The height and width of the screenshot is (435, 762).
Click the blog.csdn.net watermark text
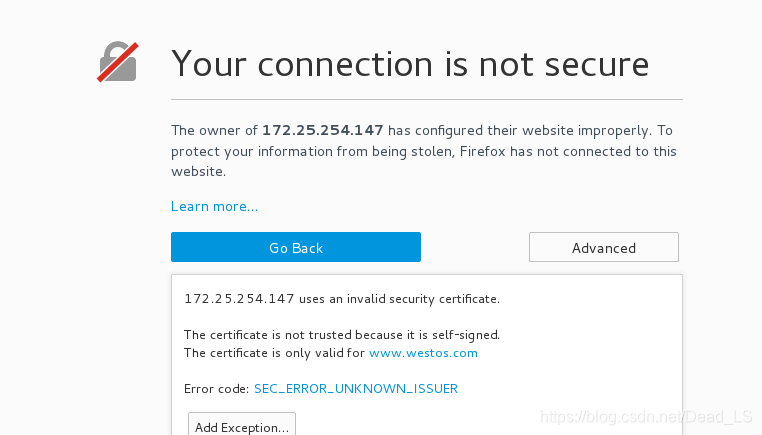(646, 417)
